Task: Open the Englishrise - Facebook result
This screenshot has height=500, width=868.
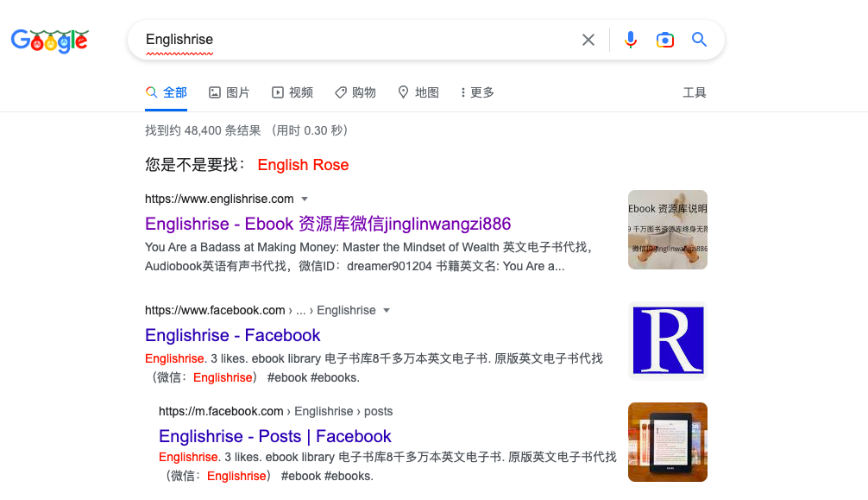Action: tap(232, 335)
